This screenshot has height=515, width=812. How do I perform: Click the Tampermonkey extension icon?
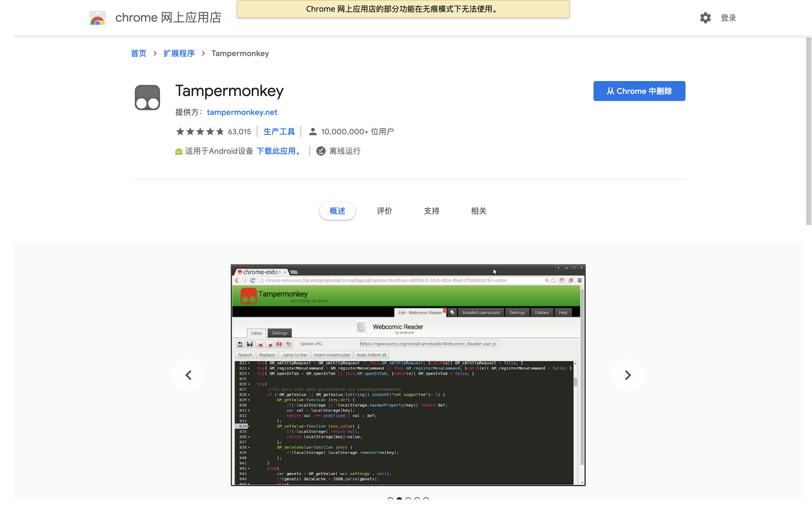(x=147, y=97)
